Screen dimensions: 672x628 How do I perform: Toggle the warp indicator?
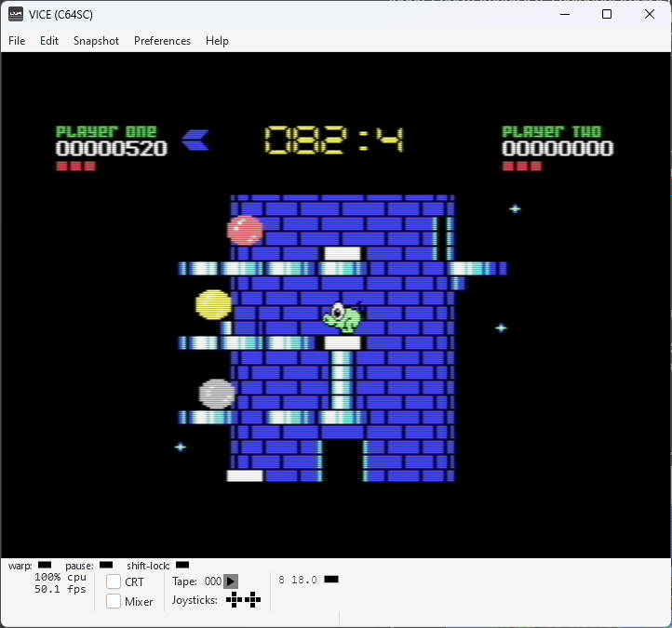pyautogui.click(x=45, y=565)
